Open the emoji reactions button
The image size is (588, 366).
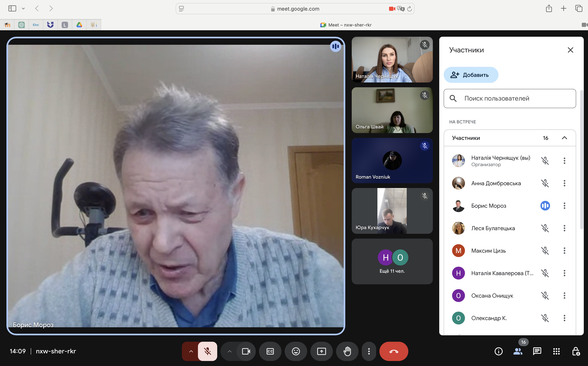pyautogui.click(x=296, y=351)
